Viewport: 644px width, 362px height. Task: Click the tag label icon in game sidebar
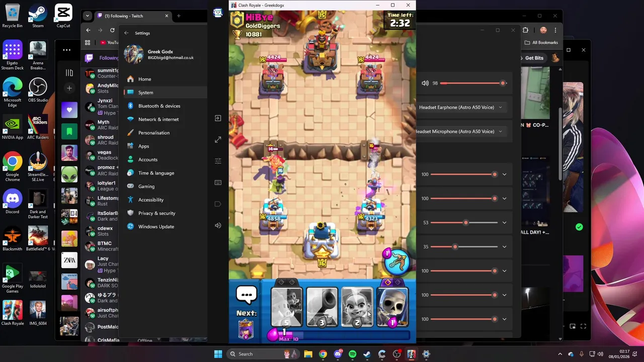[x=218, y=204]
